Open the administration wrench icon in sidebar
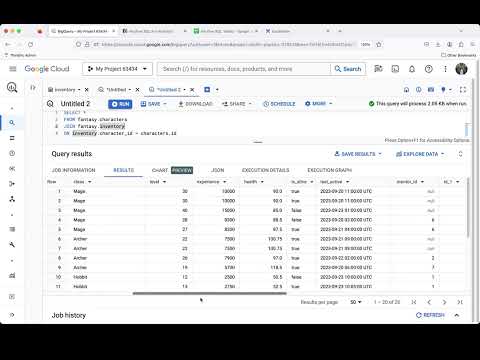 tap(12, 245)
